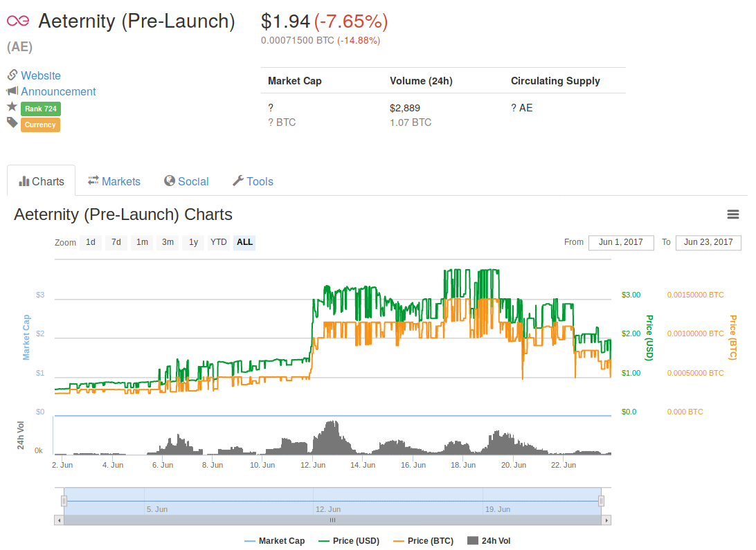Toggle the 24h Vol series in legend
The image size is (756, 550).
pos(489,541)
